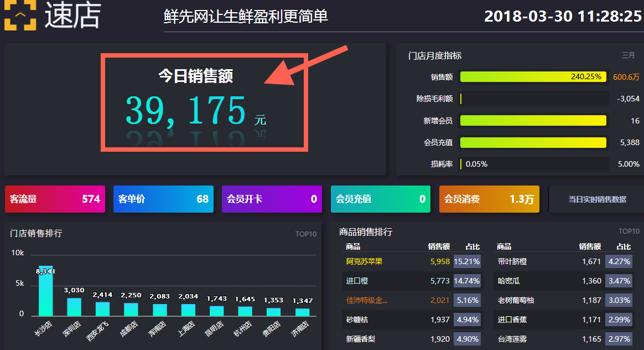Click the 损耗率 progress bar
This screenshot has width=644, height=350.
click(533, 164)
